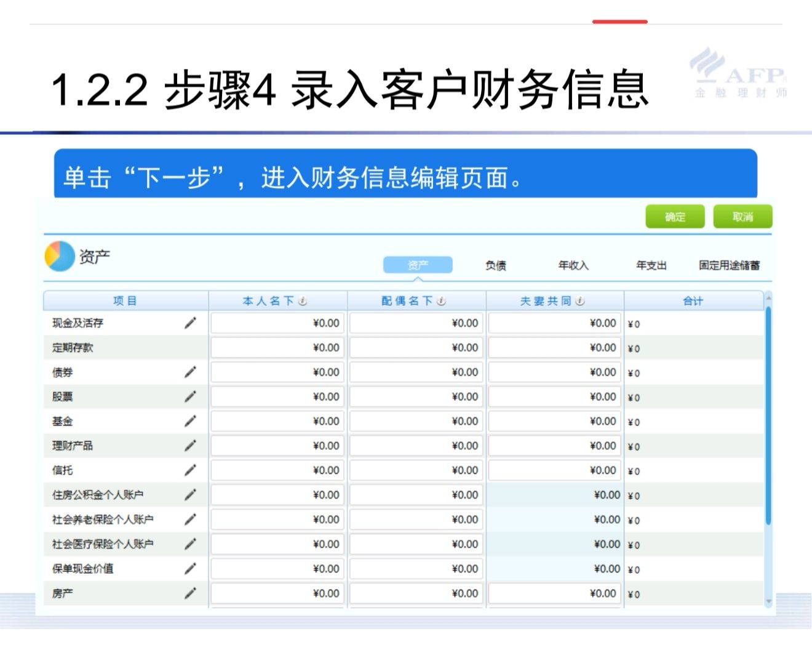
Task: Edit the 房产 row via pencil icon
Action: point(191,593)
